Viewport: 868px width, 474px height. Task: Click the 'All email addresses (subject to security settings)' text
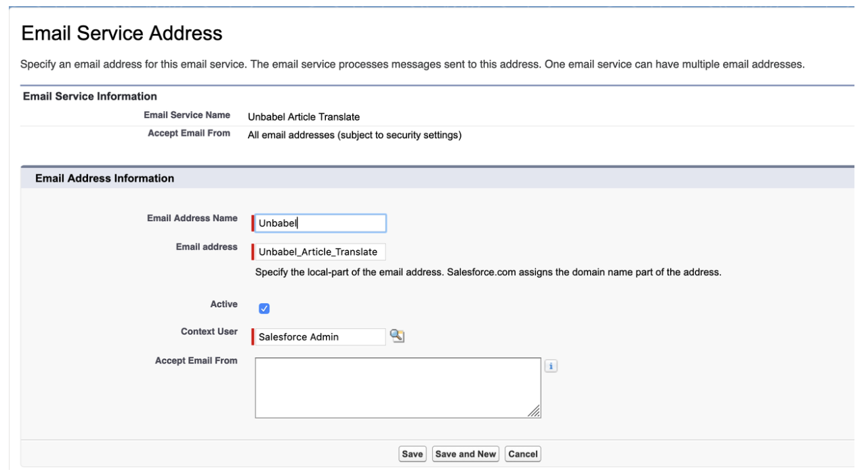(x=354, y=135)
